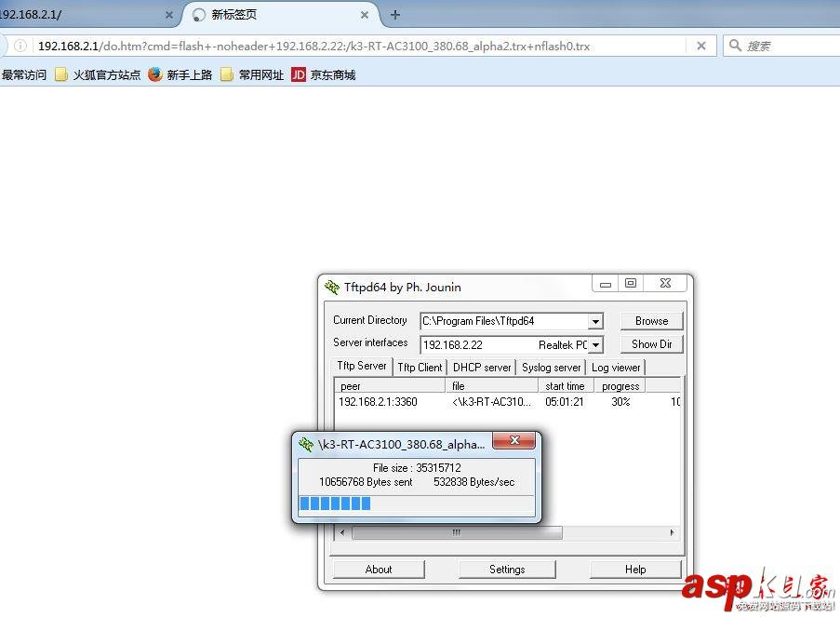
Task: Switch to the DHCP server tab
Action: pos(482,368)
